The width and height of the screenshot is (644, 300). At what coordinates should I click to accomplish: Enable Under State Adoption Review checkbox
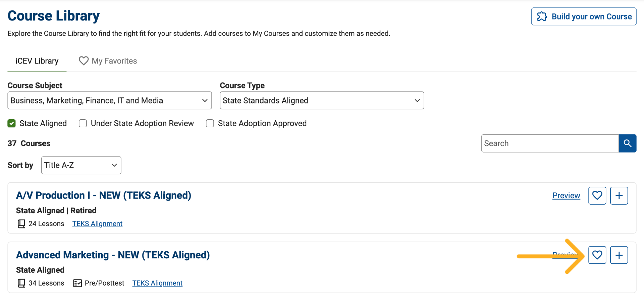click(83, 123)
